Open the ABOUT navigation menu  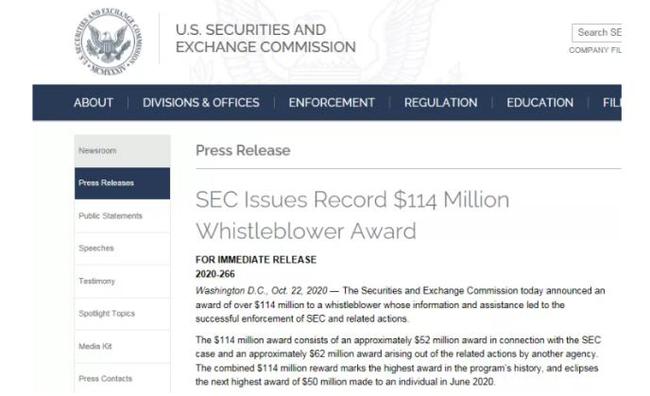[x=93, y=102]
